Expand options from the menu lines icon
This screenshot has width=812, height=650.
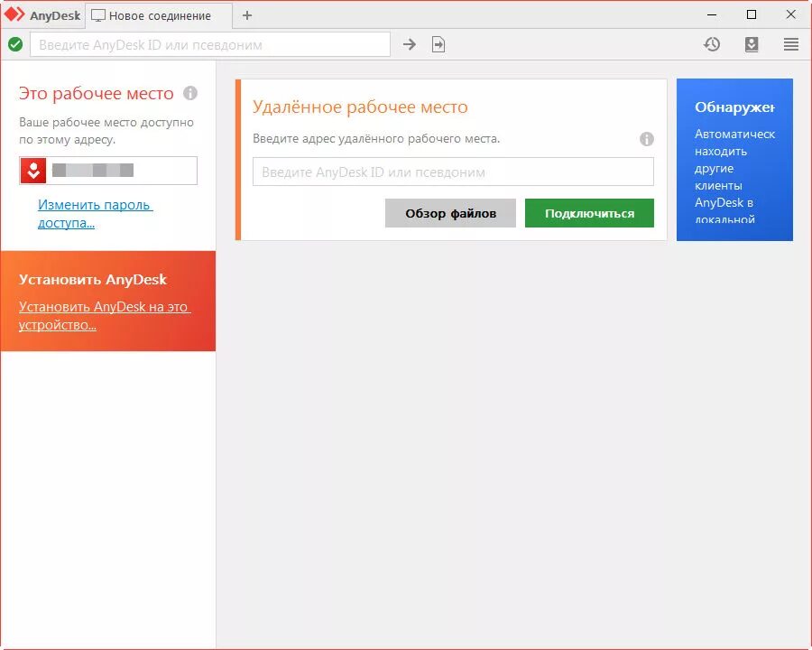coord(790,43)
